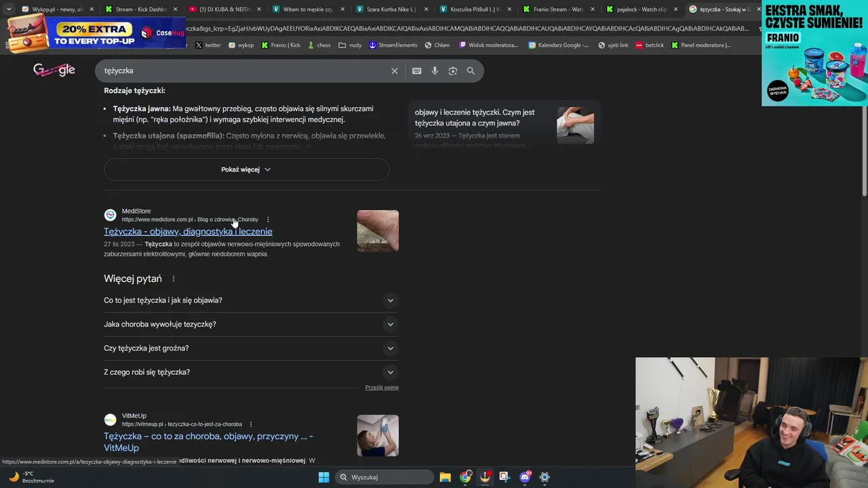Viewport: 868px width, 488px height.
Task: Clear the Google search box text
Action: click(x=395, y=70)
